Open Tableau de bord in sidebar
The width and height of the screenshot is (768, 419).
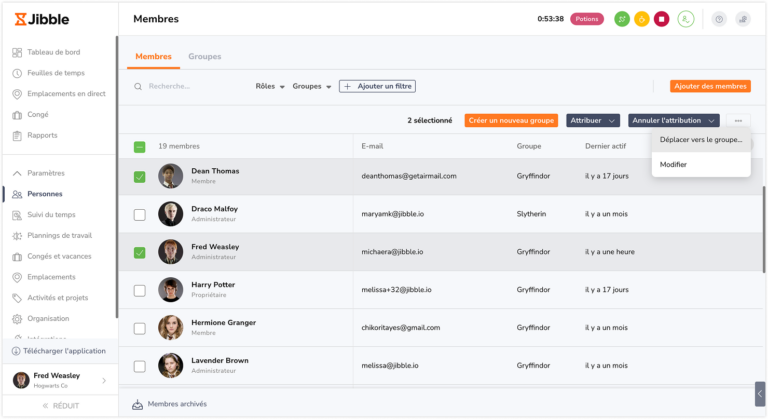tap(53, 52)
